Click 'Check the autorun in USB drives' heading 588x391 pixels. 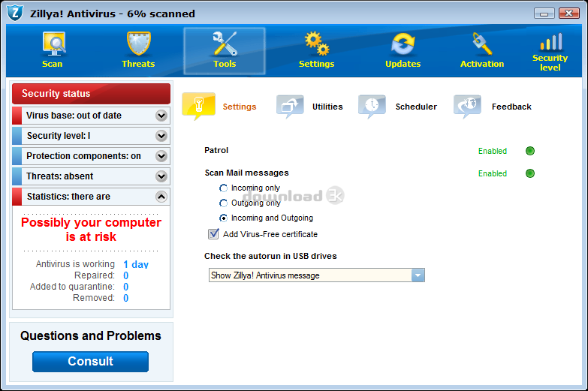click(270, 256)
